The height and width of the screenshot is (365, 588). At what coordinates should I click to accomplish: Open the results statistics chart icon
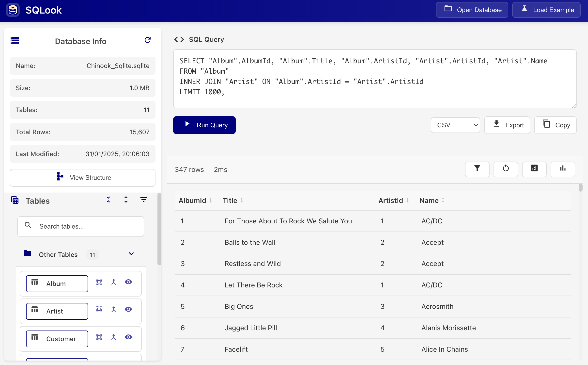[534, 169]
